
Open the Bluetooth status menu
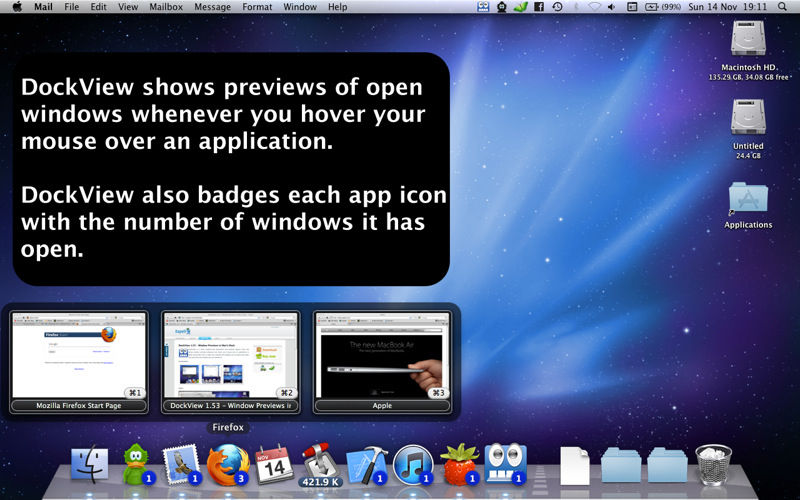(576, 7)
